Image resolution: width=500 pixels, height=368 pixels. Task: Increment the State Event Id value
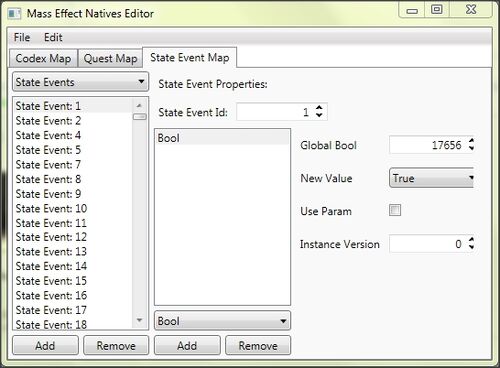[x=319, y=108]
